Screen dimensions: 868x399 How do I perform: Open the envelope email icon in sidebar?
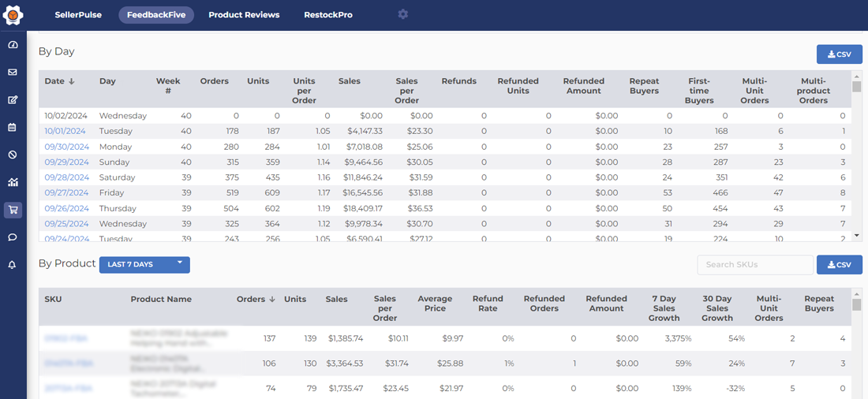pyautogui.click(x=13, y=73)
